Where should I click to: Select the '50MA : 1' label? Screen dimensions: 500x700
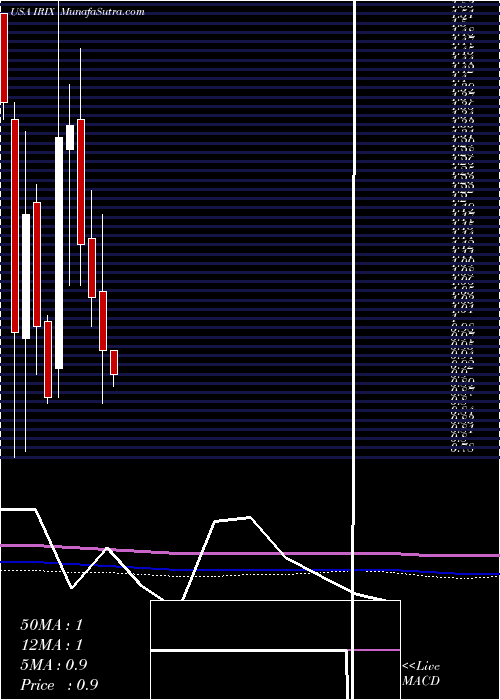pyautogui.click(x=52, y=625)
